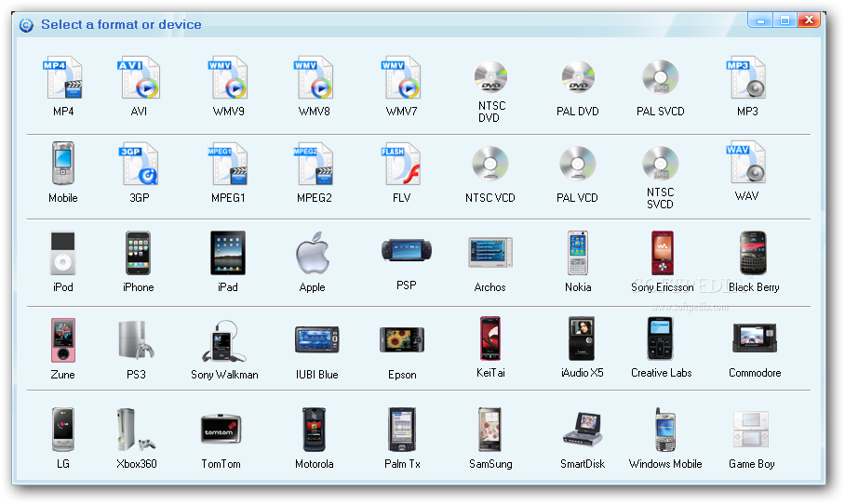Pick the Nokia phone icon
Screen dimensions: 845x504
coord(578,253)
